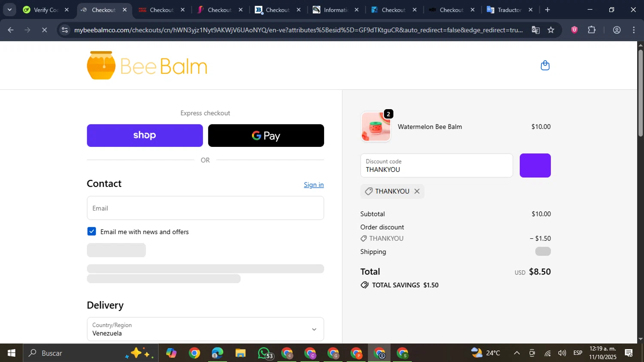Expand the Country/Region Venezuela dropdown
Screen dimensions: 644x362
(205, 329)
